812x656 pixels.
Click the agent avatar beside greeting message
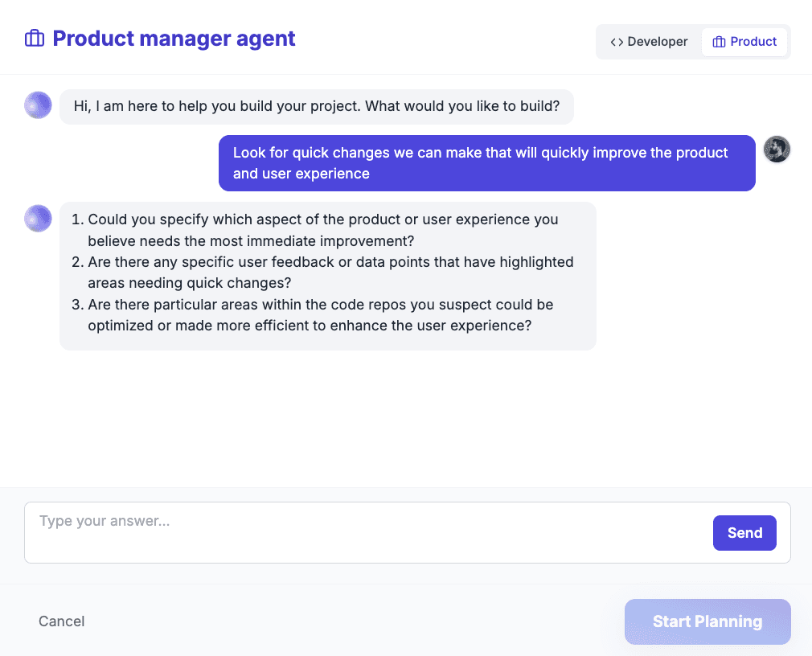[x=38, y=105]
